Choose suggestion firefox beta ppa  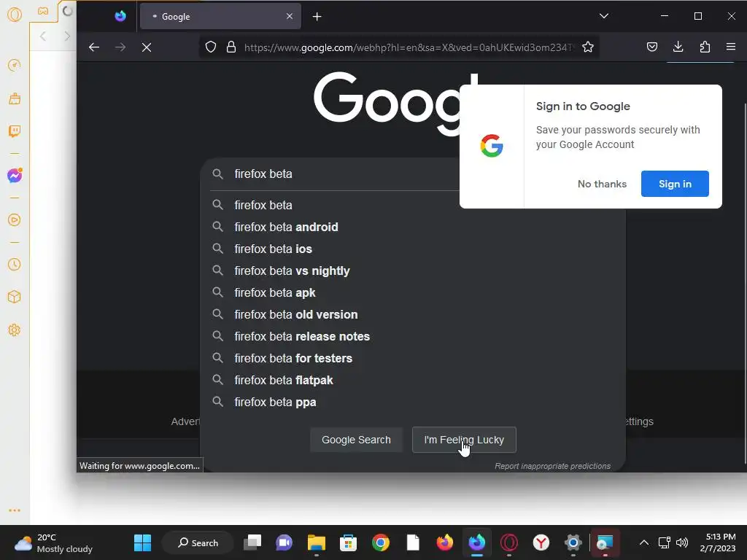tap(413, 402)
